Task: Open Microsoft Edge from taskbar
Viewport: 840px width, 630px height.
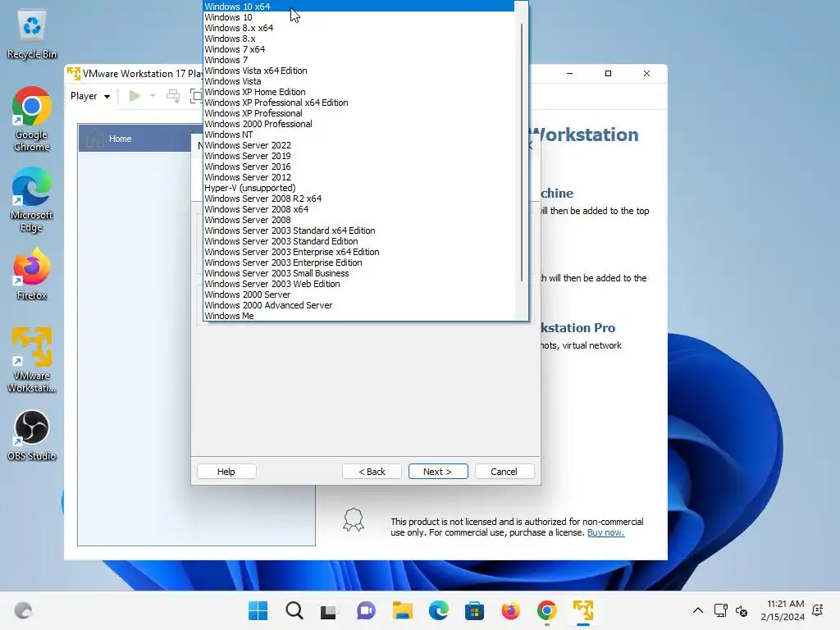Action: tap(439, 610)
